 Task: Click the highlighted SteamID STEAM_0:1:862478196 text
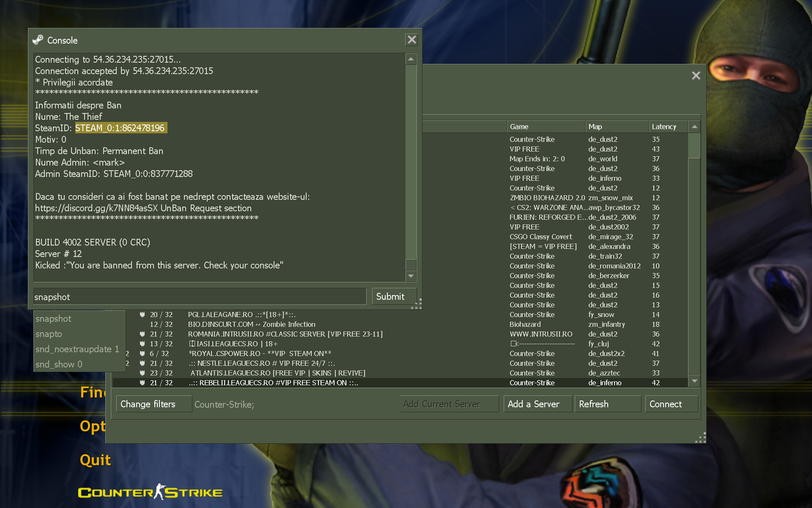tap(120, 128)
